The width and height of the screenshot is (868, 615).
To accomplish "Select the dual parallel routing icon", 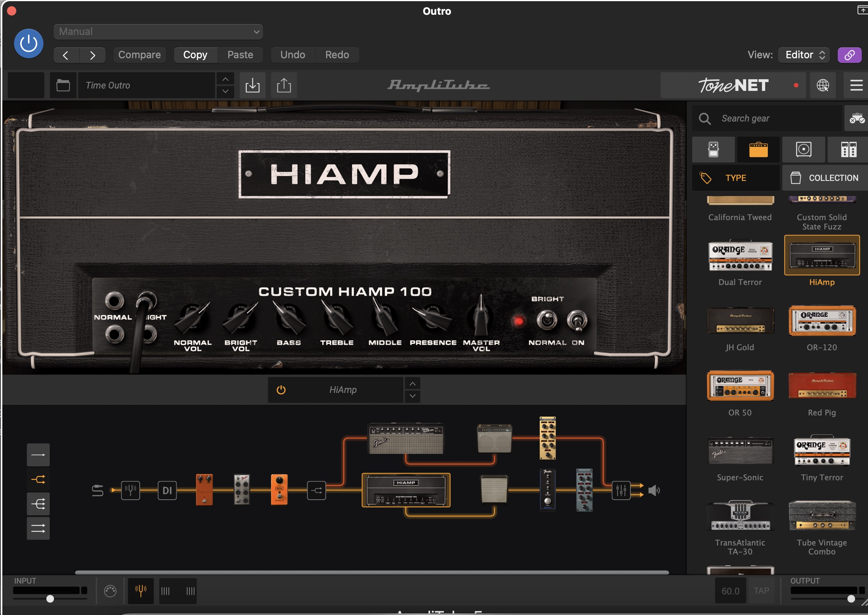I will (38, 528).
